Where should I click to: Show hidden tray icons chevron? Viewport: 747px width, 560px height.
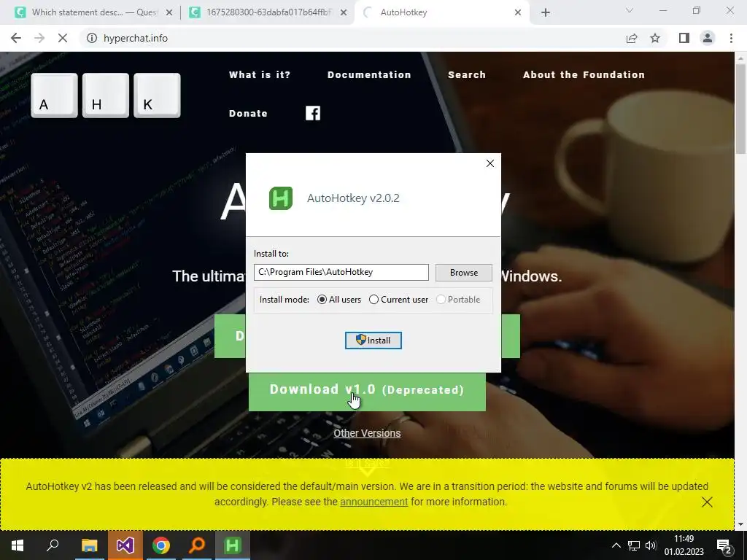[616, 545]
